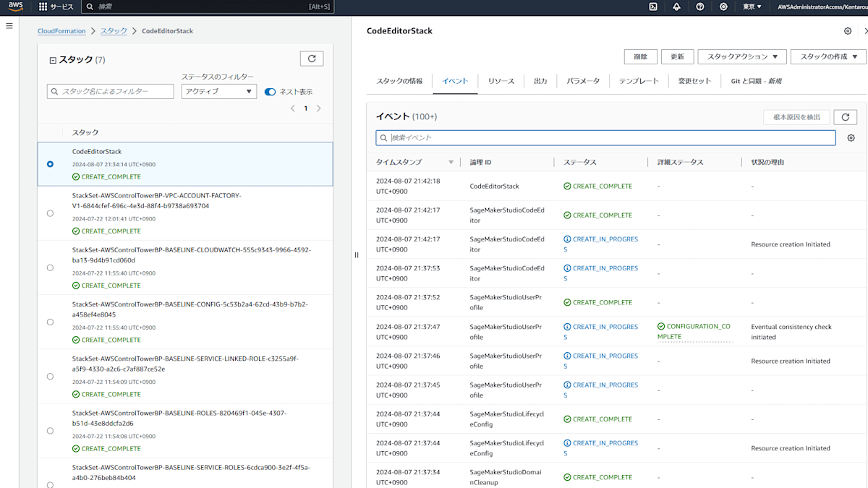Switch to the スタックの情報 tab
This screenshot has width=868, height=488.
pos(399,81)
